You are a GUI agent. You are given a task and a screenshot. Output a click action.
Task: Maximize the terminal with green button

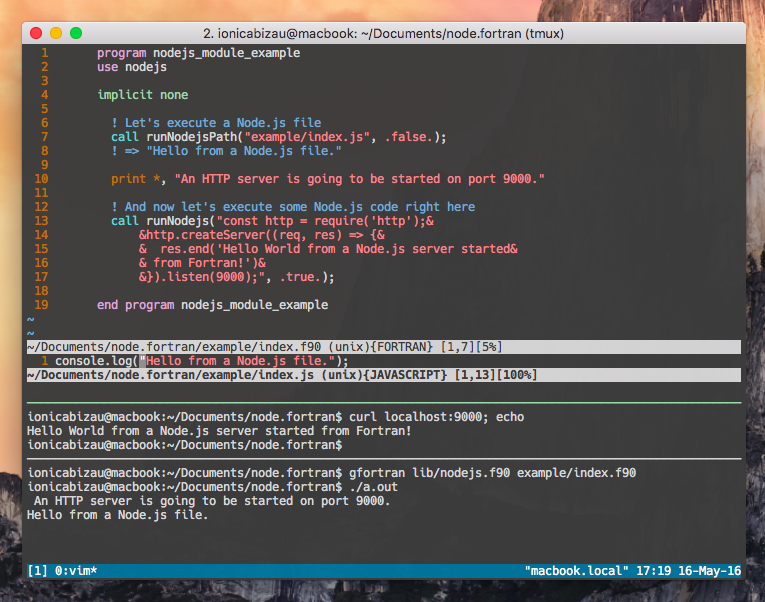pos(76,33)
